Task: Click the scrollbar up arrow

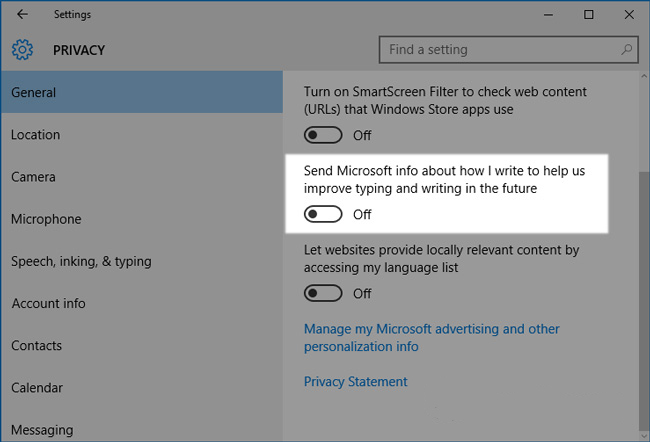Action: [644, 76]
